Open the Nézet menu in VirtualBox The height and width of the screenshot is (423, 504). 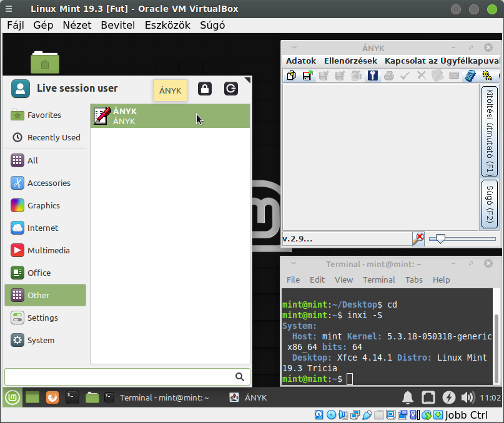pos(77,25)
